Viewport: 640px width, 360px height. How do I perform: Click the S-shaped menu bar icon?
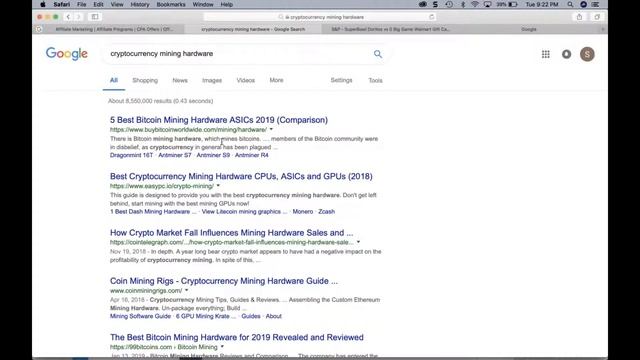click(x=436, y=4)
